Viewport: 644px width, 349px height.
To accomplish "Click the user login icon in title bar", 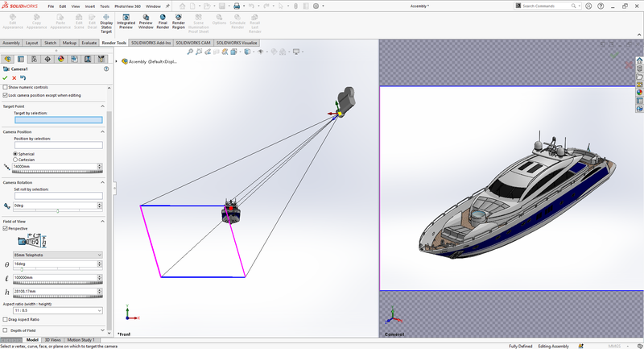I will (588, 6).
